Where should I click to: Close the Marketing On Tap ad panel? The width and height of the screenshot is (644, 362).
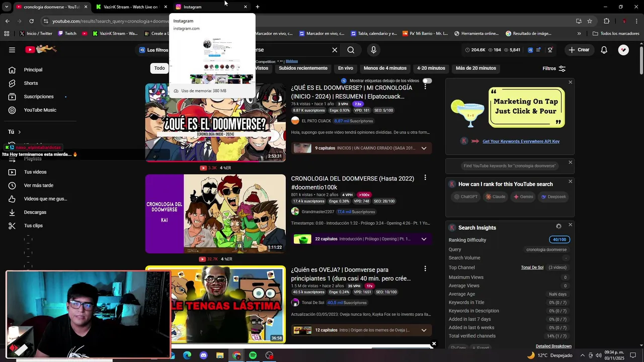pyautogui.click(x=570, y=82)
